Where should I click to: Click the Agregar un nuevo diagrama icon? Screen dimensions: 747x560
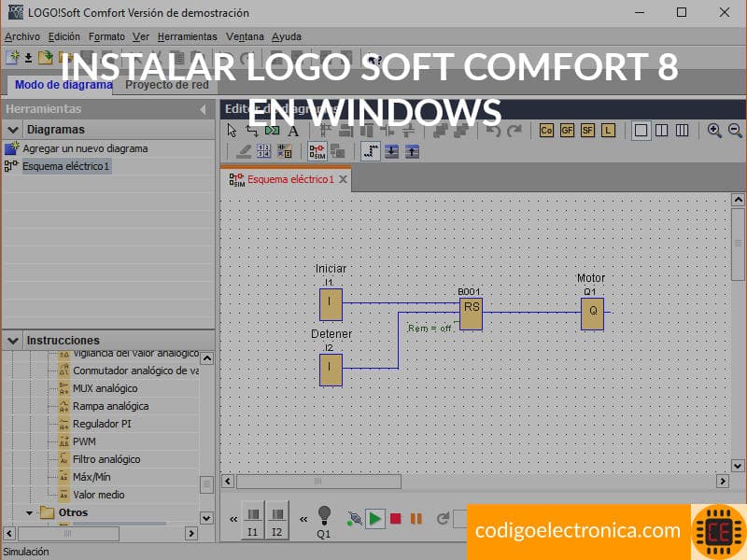pos(11,148)
